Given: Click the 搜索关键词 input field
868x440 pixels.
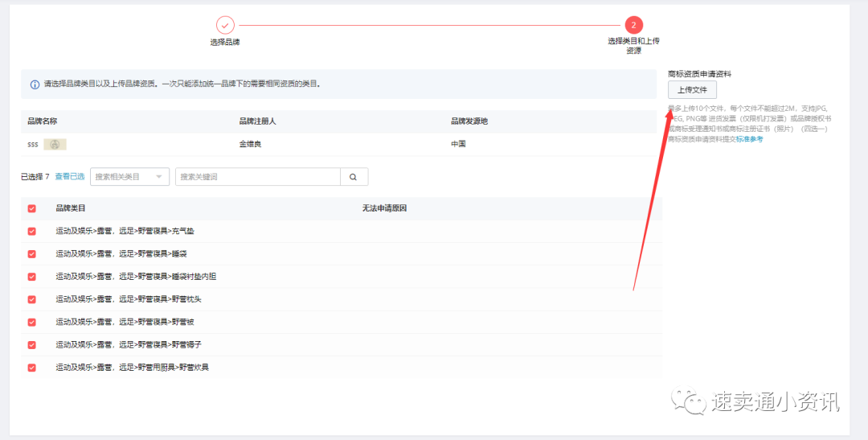Looking at the screenshot, I should 257,177.
